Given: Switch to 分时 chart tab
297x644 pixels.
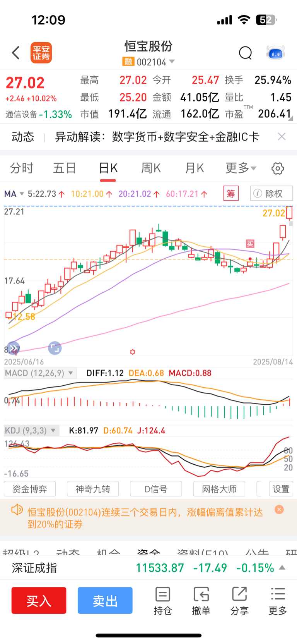Looking at the screenshot, I should tap(22, 168).
